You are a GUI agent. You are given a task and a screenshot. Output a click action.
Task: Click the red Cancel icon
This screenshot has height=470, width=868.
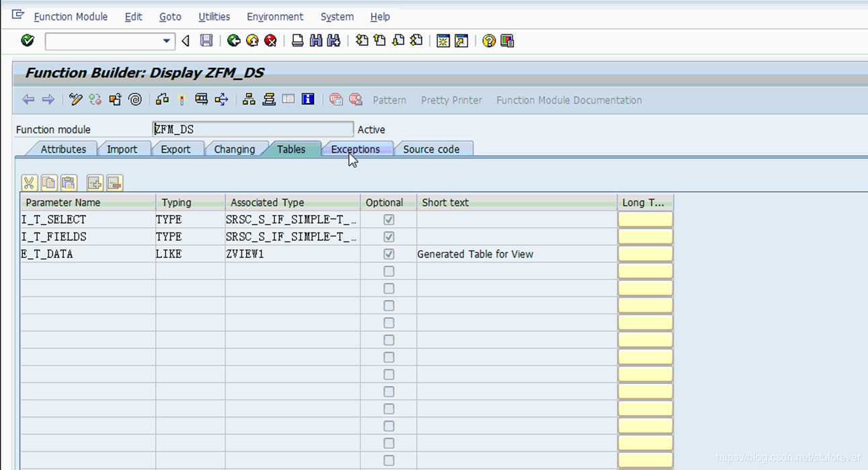270,41
